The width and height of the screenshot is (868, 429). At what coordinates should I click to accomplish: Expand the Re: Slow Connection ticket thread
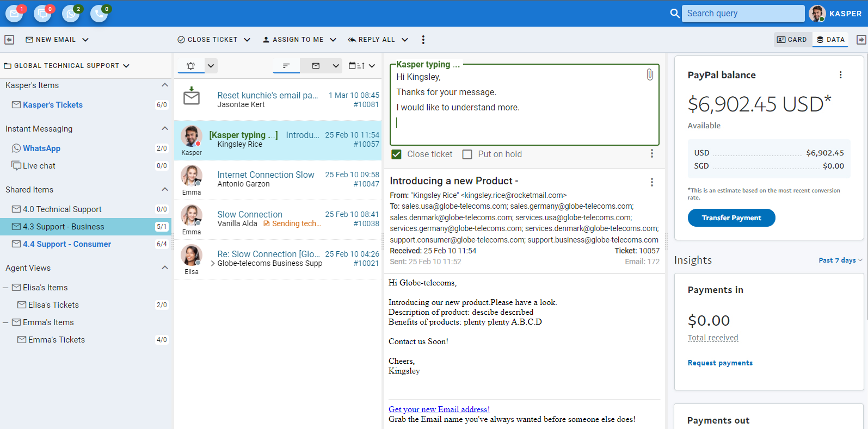coord(212,263)
